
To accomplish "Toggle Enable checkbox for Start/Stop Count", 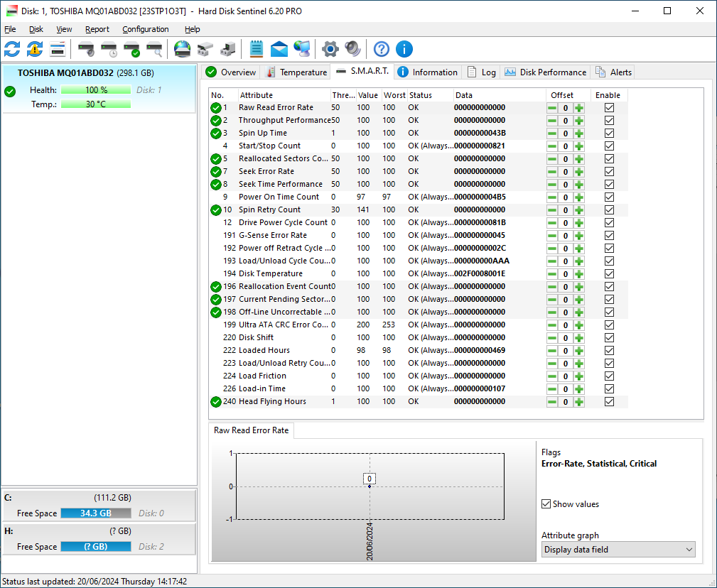I will [609, 146].
